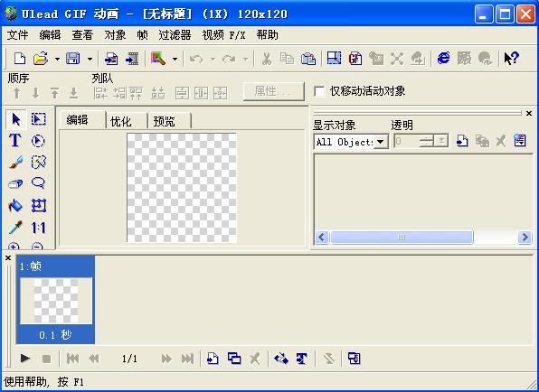The image size is (539, 392).
Task: Select the 1:帧 frame thumbnail
Action: tap(56, 299)
